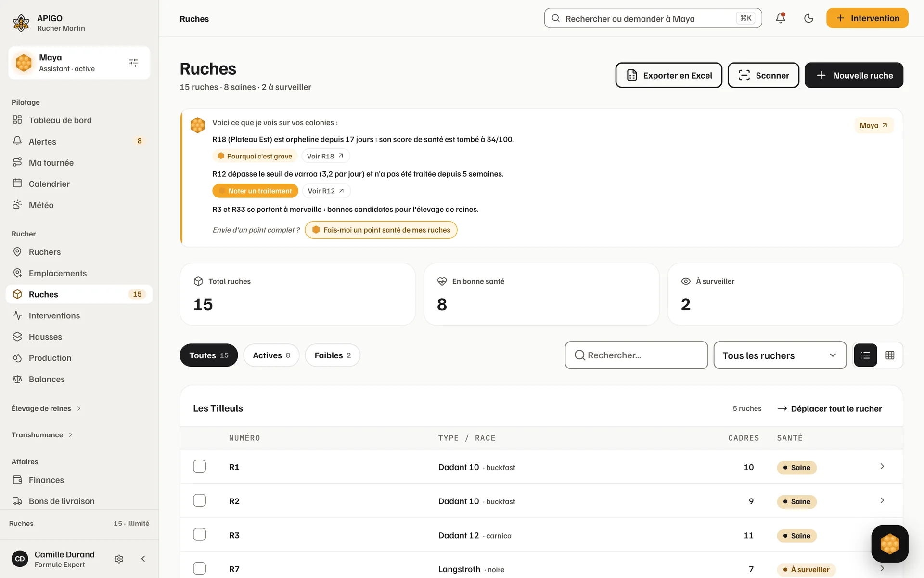Select the checkbox for hive R1
This screenshot has width=924, height=578.
coord(199,466)
